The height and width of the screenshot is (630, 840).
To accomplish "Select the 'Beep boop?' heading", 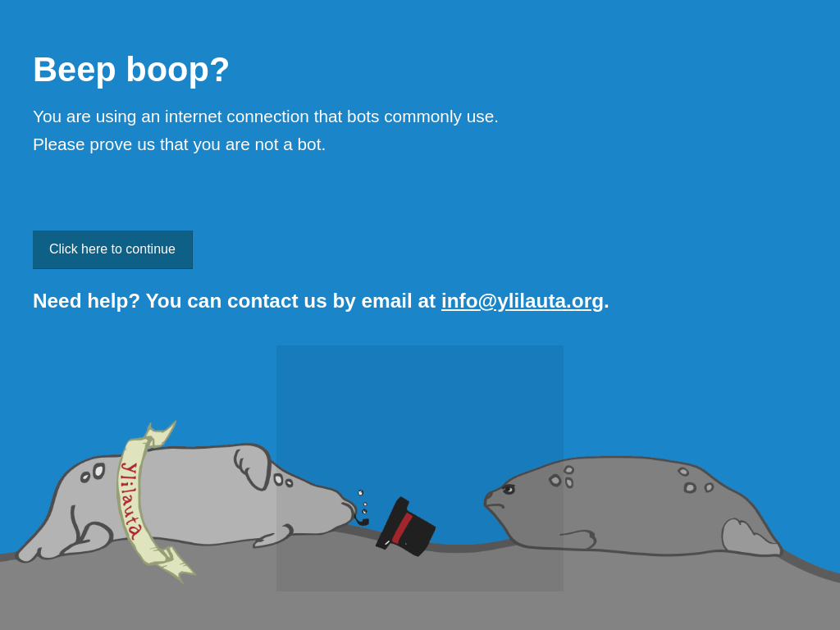I will point(131,70).
